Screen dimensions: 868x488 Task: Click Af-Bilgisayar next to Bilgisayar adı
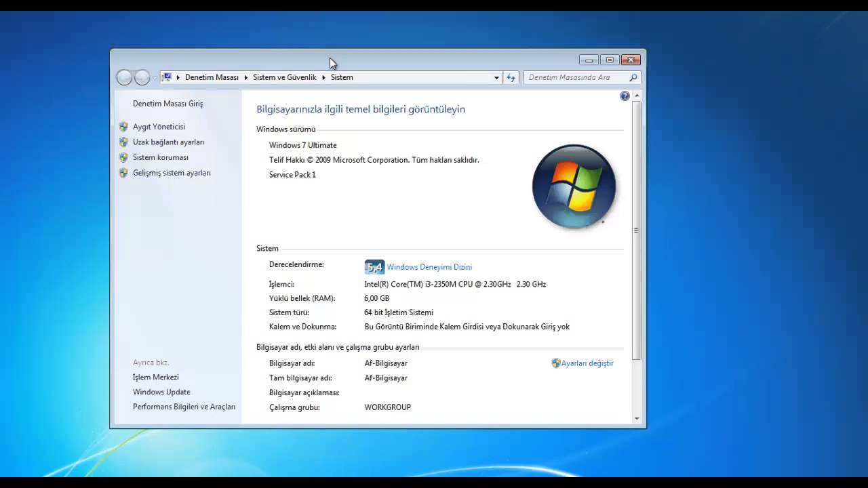click(x=386, y=363)
